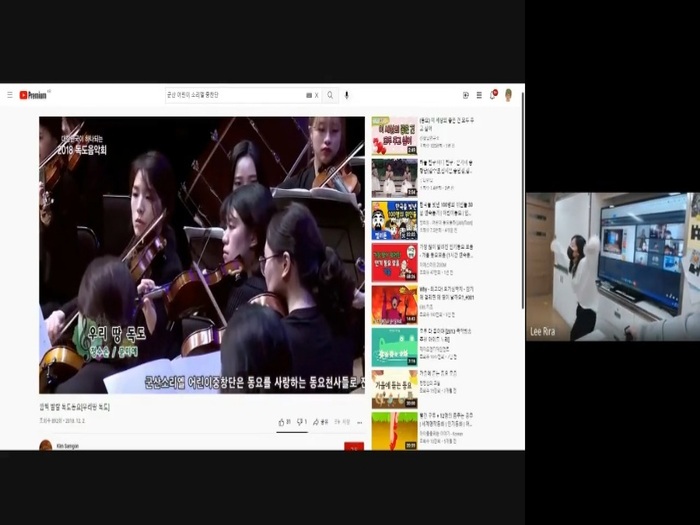The width and height of the screenshot is (700, 525).
Task: Open title of orange fire suggested video
Action: coord(446,293)
